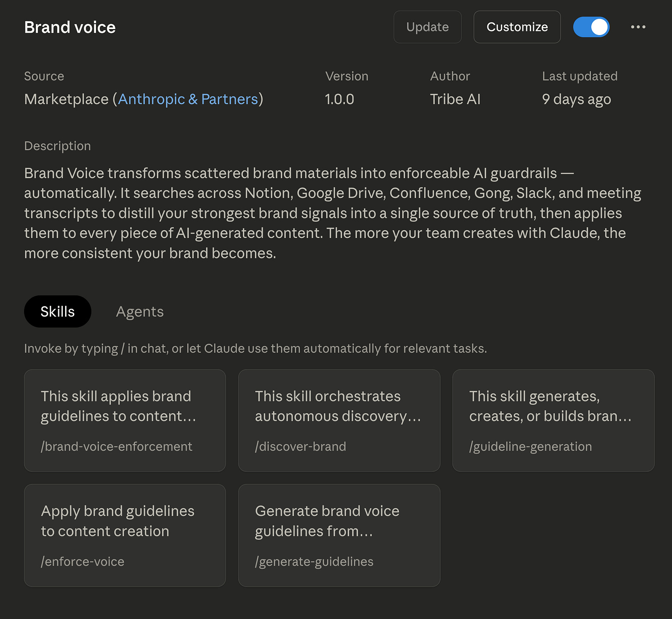Click the '9 days ago' last updated value
The width and height of the screenshot is (672, 619).
576,99
